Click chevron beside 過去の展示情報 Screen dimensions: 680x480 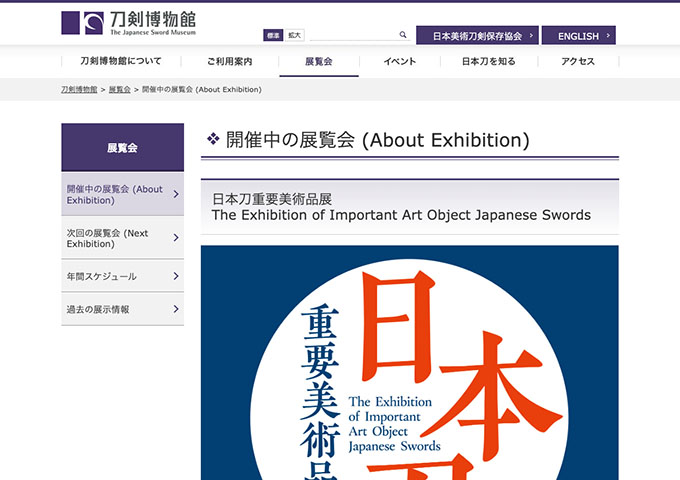pyautogui.click(x=176, y=309)
